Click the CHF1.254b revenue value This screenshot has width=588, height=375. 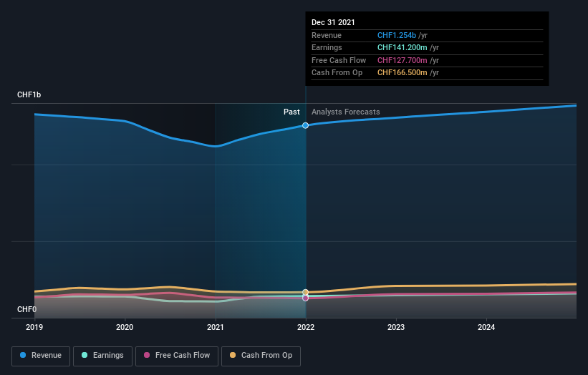coord(397,35)
